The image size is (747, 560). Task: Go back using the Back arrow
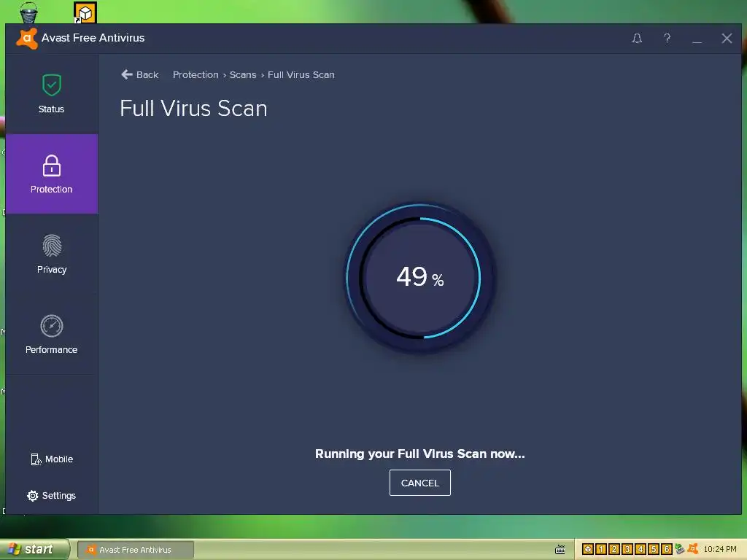[x=139, y=75]
